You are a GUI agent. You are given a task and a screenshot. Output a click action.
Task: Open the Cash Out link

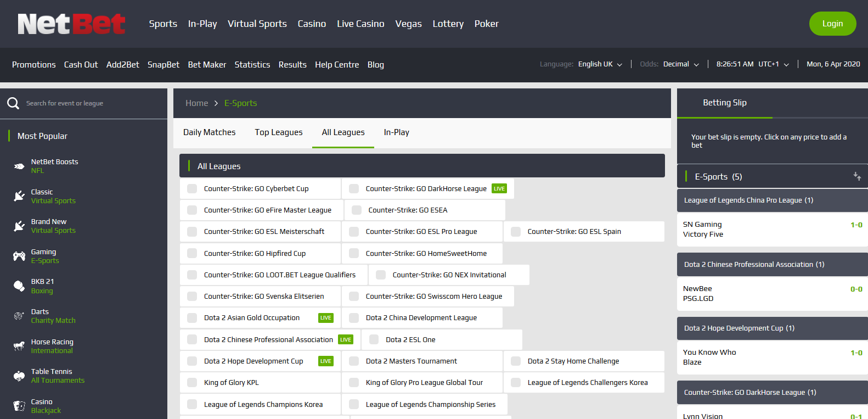tap(81, 65)
